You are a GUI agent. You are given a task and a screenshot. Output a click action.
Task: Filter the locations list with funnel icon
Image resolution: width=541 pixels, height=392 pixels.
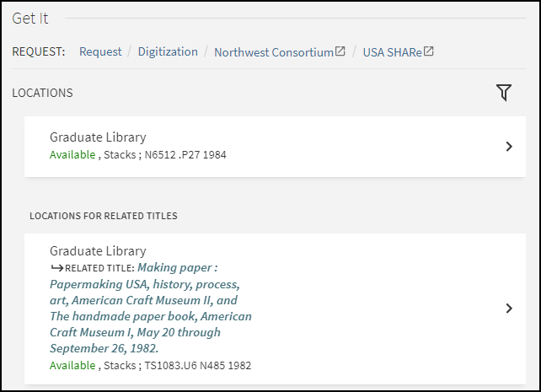[504, 93]
